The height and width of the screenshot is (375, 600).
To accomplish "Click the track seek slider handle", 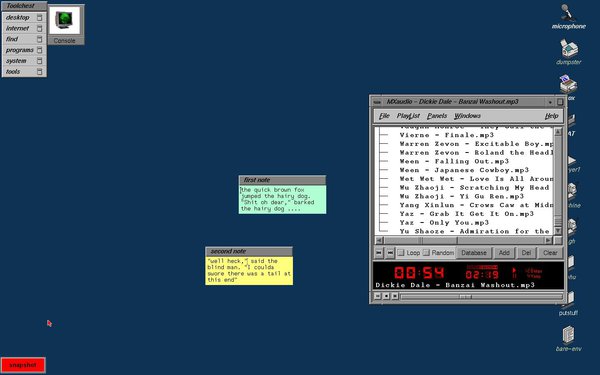I will pos(465,297).
